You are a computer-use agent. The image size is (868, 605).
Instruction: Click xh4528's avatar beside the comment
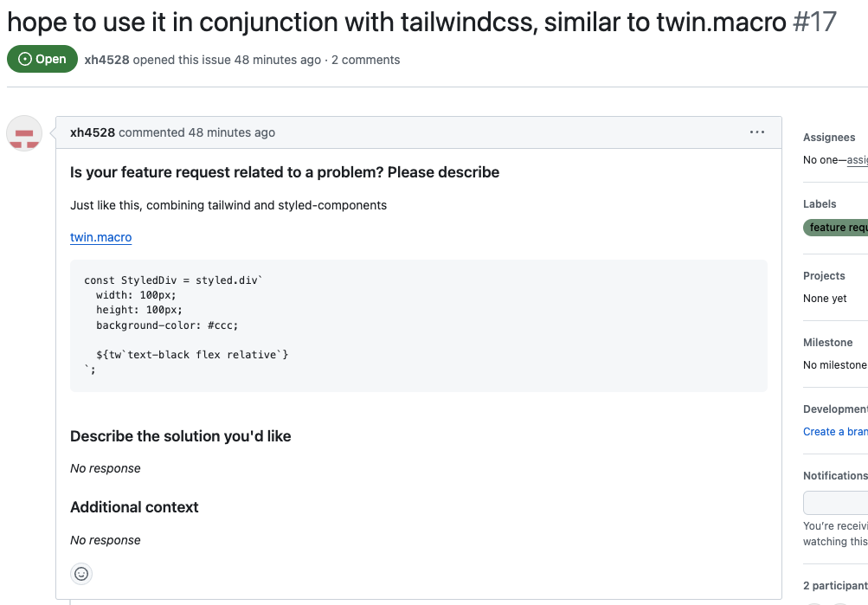click(24, 133)
